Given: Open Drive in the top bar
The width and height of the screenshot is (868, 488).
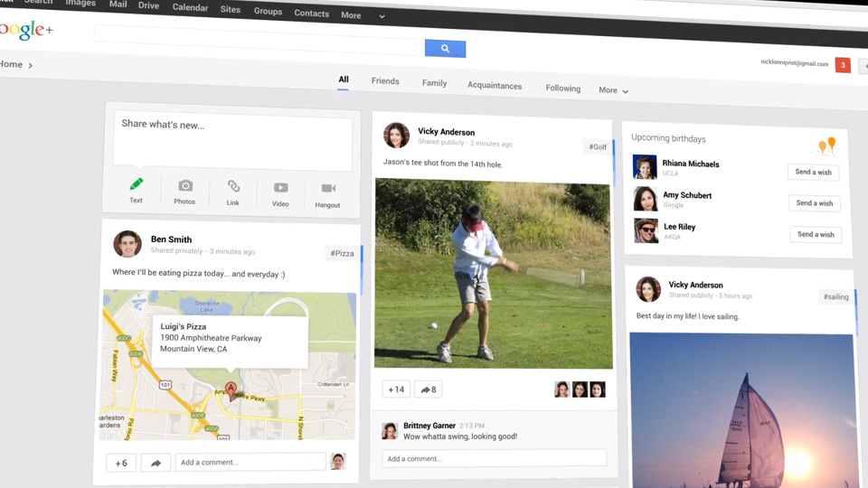Looking at the screenshot, I should 148,5.
